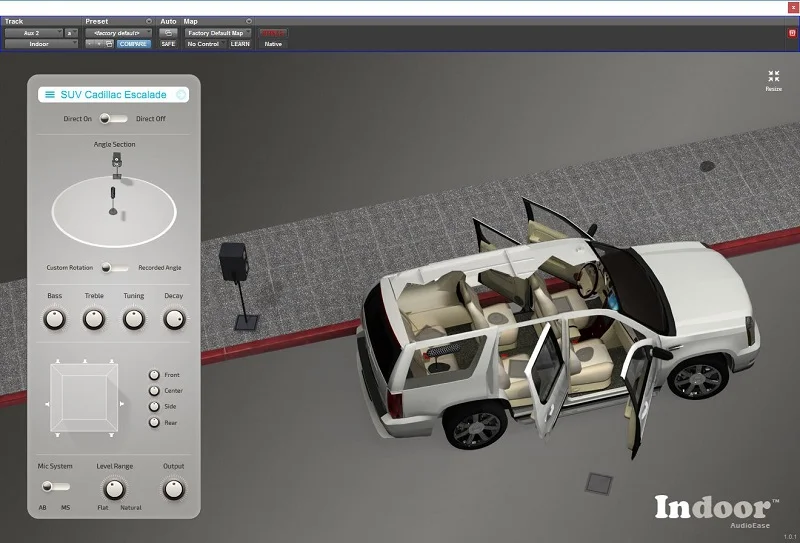
Task: Select the bottom-left speaker position marker
Action: point(58,435)
